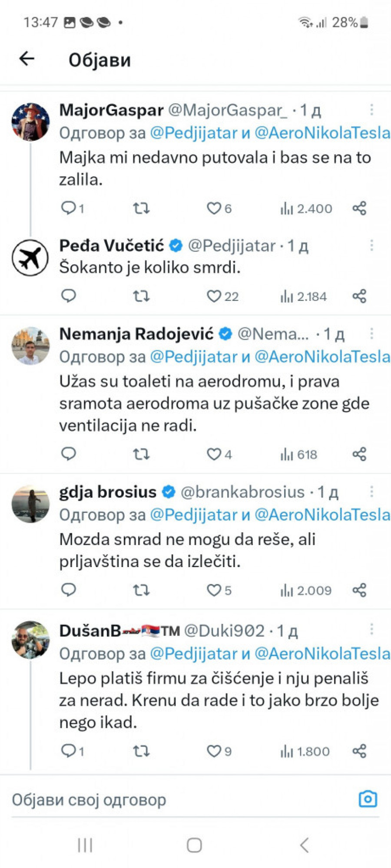Like Nemanja Radojević's reply

(x=214, y=454)
